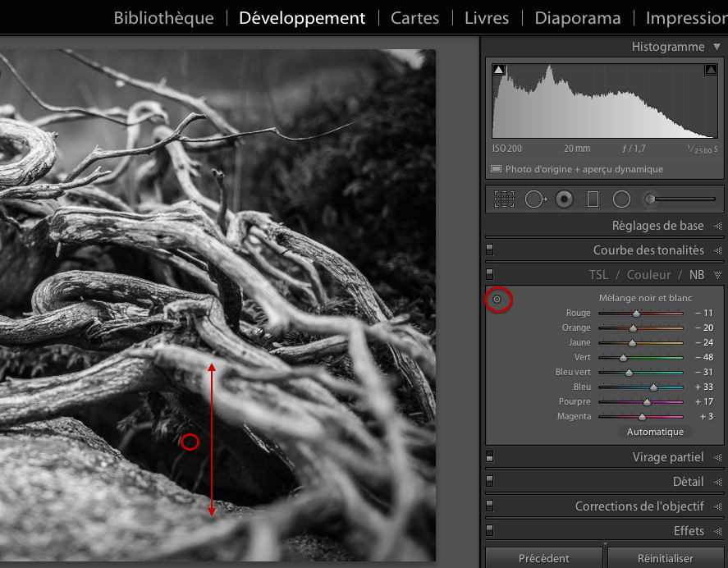
Task: Pick up the Adjustment brush tool
Action: tap(650, 198)
